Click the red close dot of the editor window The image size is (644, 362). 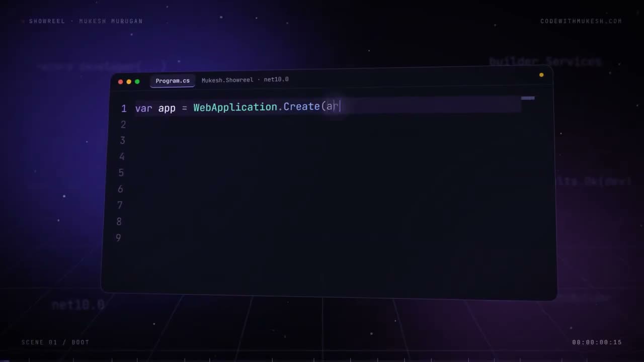click(120, 81)
